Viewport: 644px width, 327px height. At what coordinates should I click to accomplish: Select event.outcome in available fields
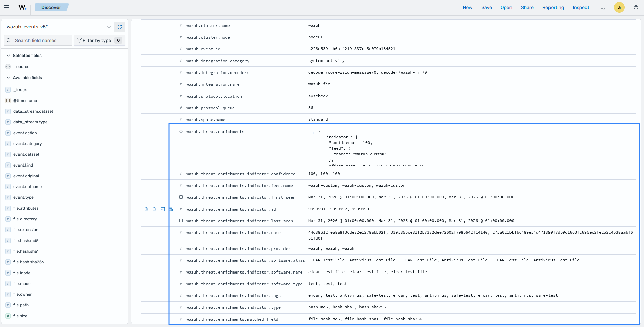click(28, 187)
